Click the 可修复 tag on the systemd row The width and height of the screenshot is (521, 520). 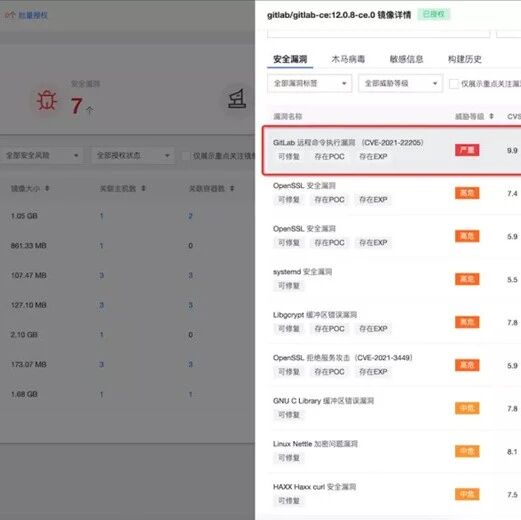click(x=289, y=286)
